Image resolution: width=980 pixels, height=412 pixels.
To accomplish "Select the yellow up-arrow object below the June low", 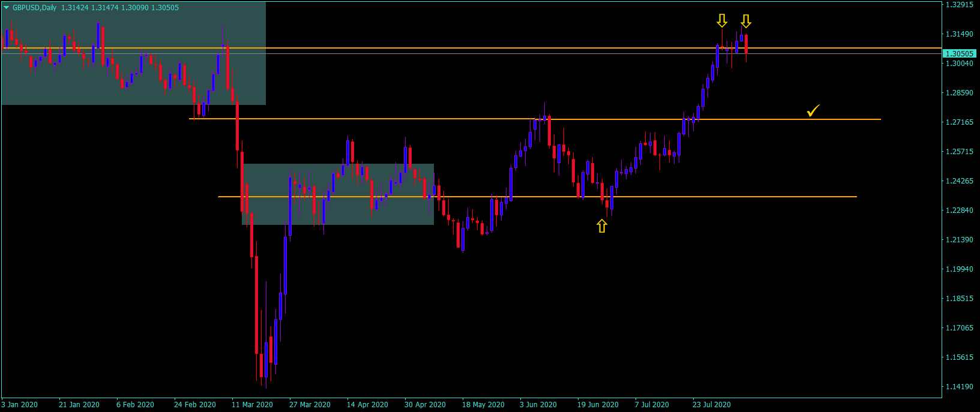I will [602, 226].
